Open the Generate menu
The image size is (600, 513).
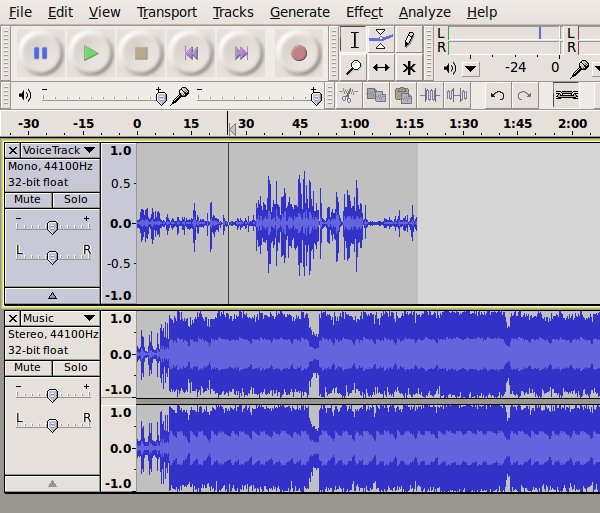click(x=300, y=12)
